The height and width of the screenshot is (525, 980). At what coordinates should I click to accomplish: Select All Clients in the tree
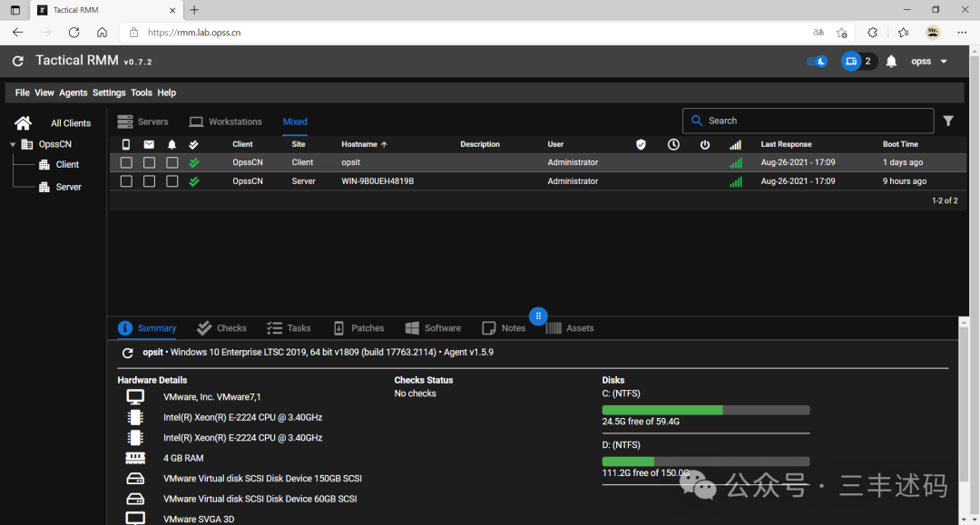pos(71,123)
